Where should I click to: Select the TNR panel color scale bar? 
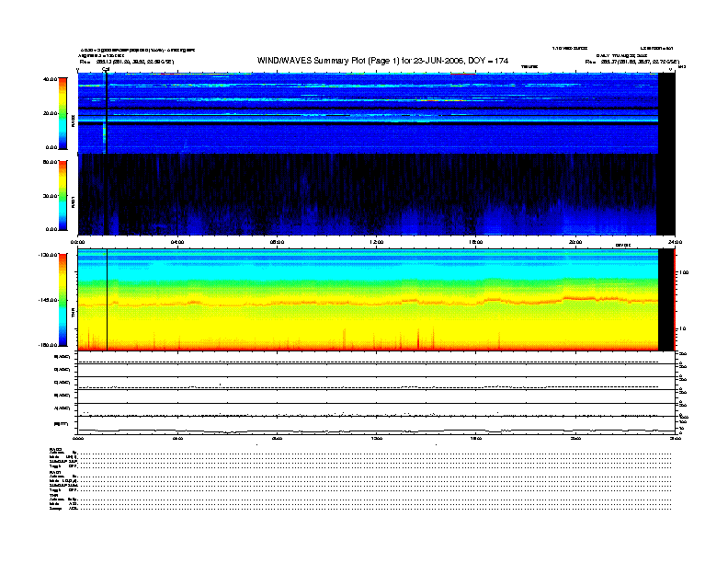[63, 300]
